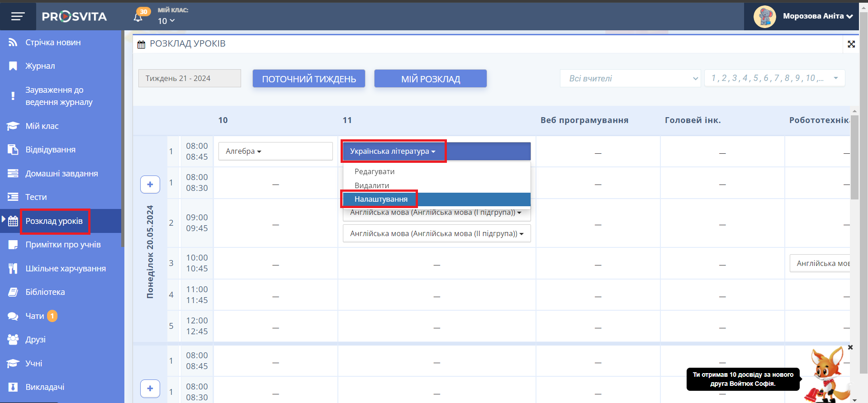This screenshot has height=403, width=868.
Task: Click the ПОТОЧНИЙ ТИЖДЕНЬ button
Action: pyautogui.click(x=309, y=79)
